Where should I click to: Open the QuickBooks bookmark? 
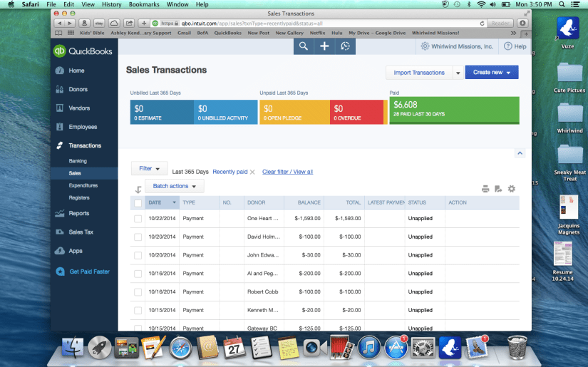(x=227, y=33)
